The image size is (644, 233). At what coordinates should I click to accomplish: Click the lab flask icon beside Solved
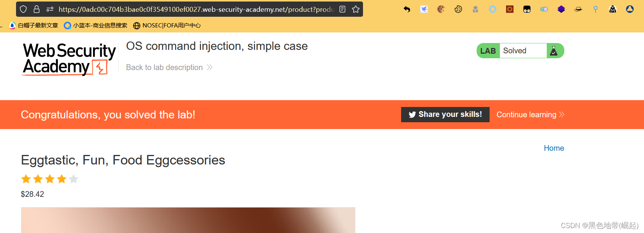pyautogui.click(x=554, y=51)
